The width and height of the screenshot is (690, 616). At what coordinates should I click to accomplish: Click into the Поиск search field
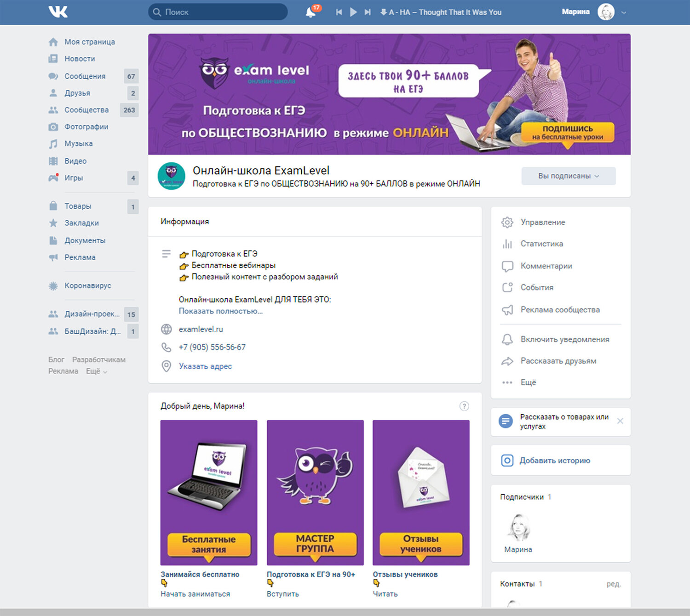coord(218,12)
